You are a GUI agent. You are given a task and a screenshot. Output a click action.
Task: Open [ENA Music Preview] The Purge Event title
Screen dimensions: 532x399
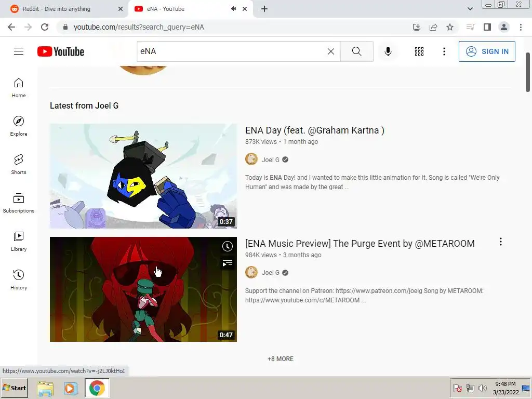(x=360, y=244)
